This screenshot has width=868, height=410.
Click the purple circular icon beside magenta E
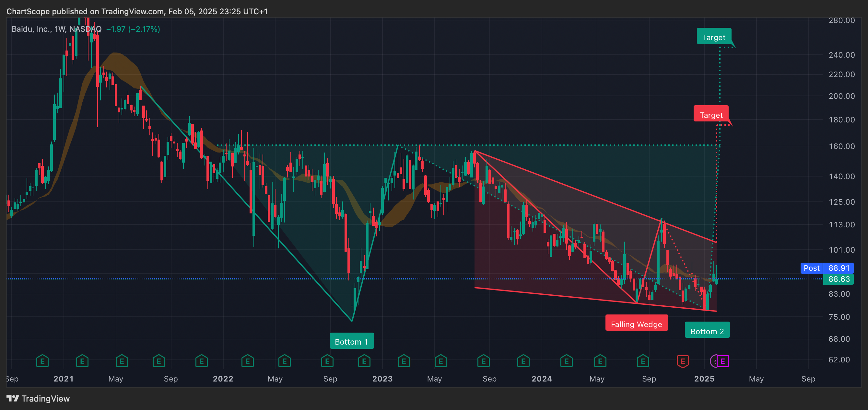[713, 361]
